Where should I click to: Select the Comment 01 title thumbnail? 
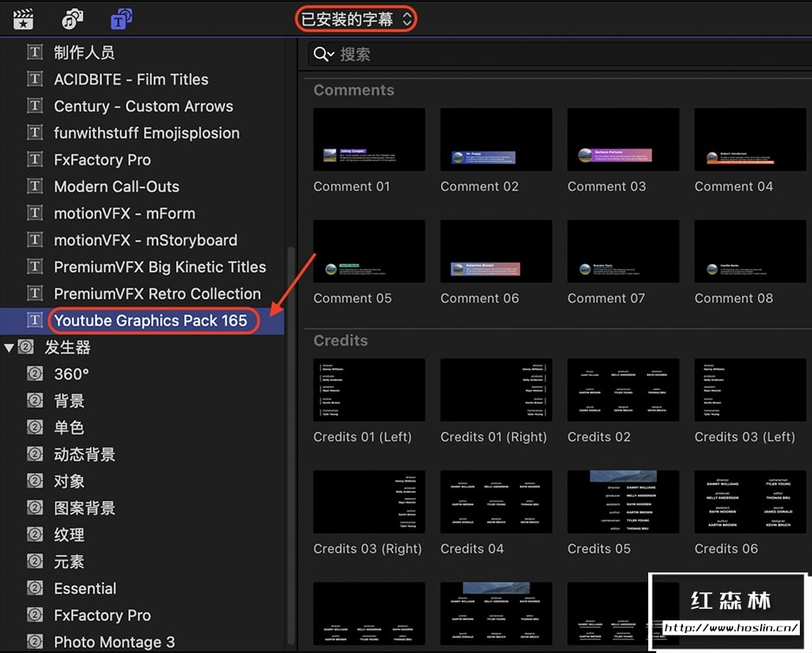click(369, 139)
